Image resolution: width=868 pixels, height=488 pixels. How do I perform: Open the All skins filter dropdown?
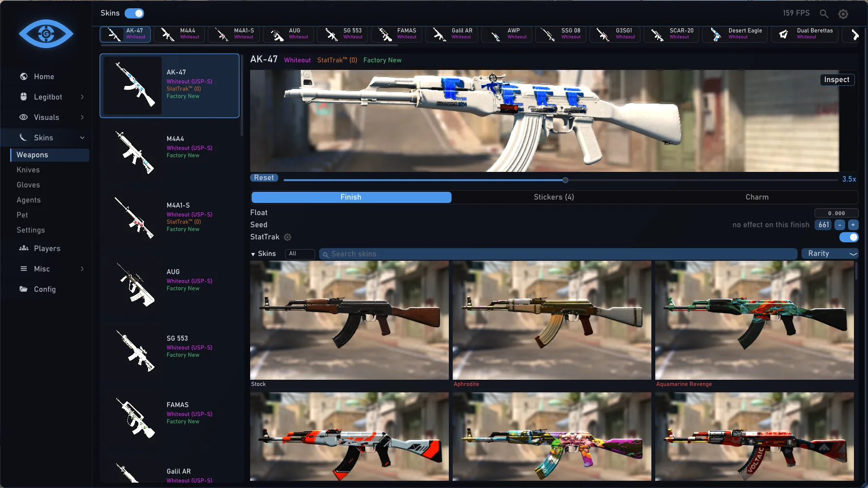[300, 253]
